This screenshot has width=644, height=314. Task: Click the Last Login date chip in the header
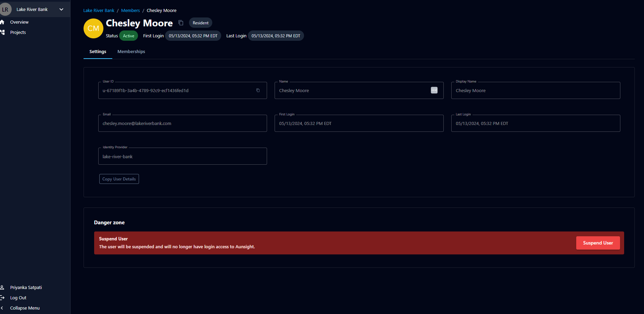pos(276,36)
